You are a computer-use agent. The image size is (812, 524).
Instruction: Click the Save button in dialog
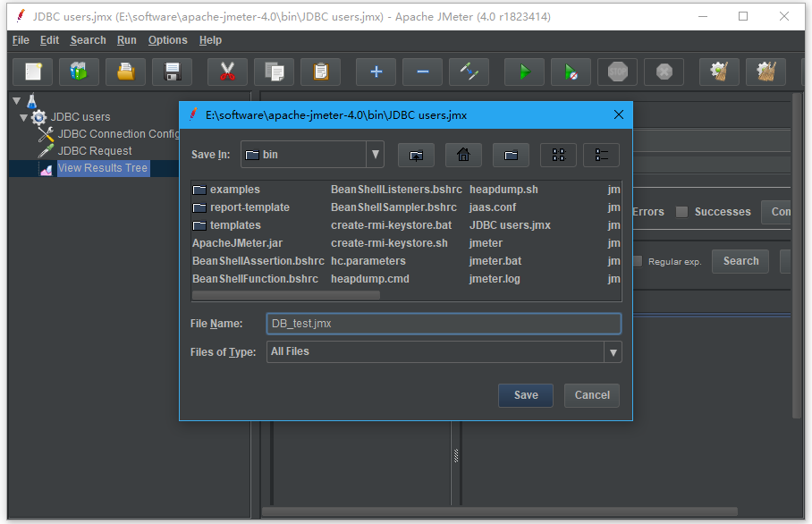[526, 395]
